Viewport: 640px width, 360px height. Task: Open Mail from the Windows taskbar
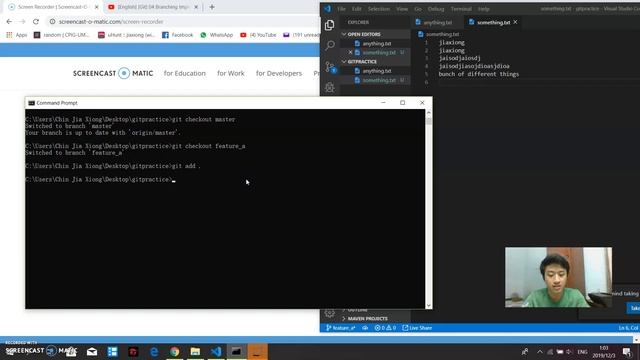coord(92,351)
